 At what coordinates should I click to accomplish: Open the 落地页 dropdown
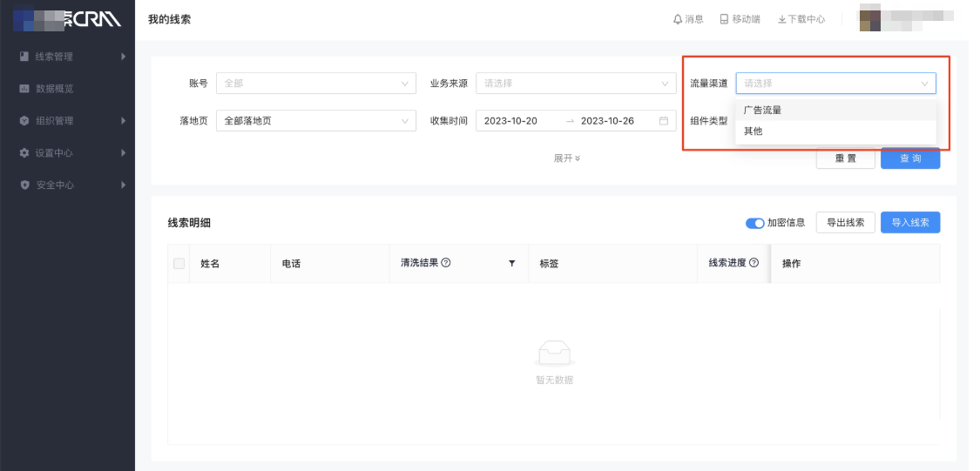[x=316, y=120]
